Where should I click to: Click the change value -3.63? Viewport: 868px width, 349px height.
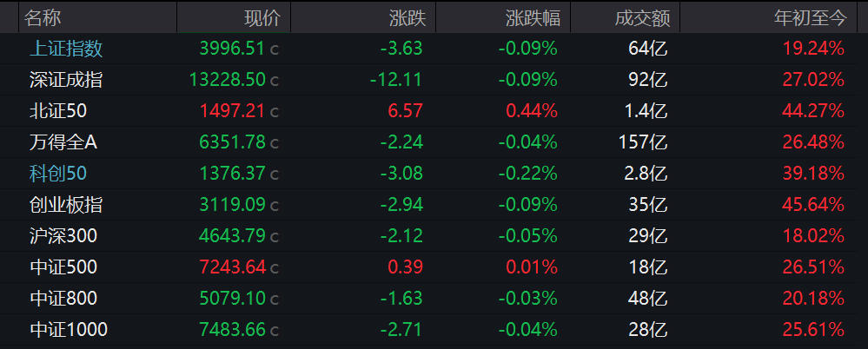[401, 49]
